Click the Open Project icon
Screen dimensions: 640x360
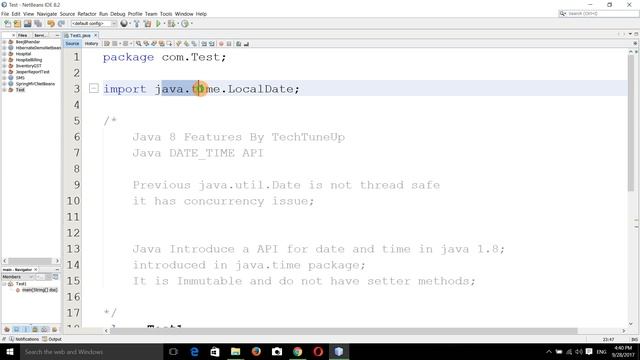coord(27,24)
